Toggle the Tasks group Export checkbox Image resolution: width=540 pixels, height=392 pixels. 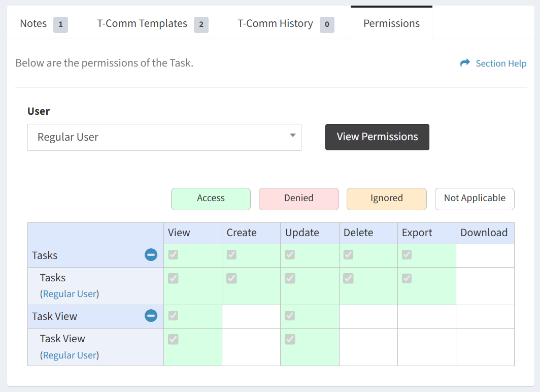coord(407,255)
